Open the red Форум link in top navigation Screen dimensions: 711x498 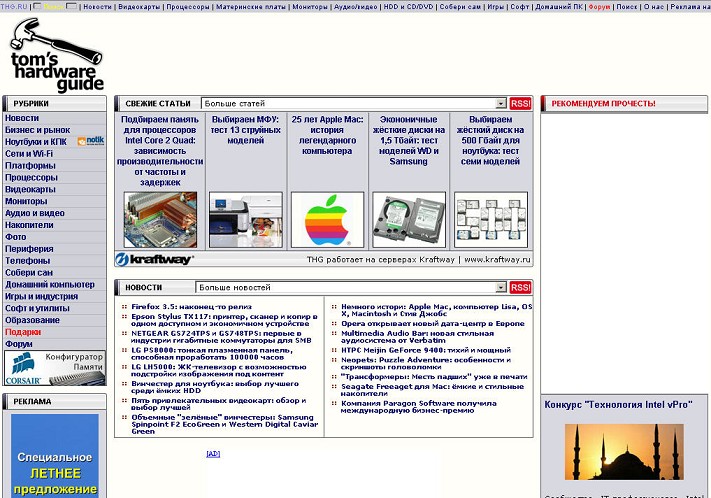tap(599, 7)
